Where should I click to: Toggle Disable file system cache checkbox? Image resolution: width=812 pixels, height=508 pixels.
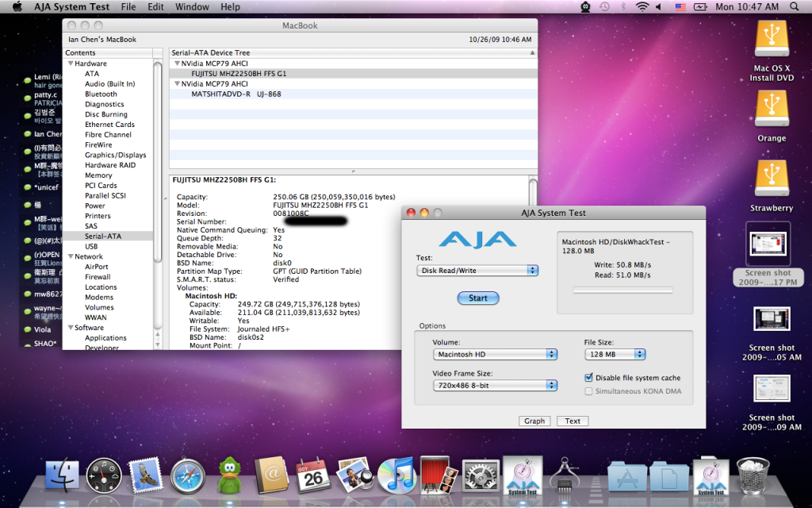pyautogui.click(x=588, y=377)
